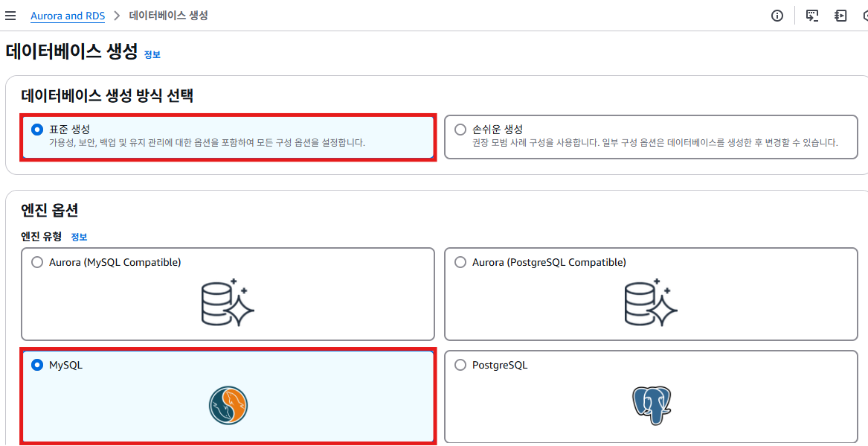
Task: Click the 표준 생성 description text
Action: tap(207, 143)
